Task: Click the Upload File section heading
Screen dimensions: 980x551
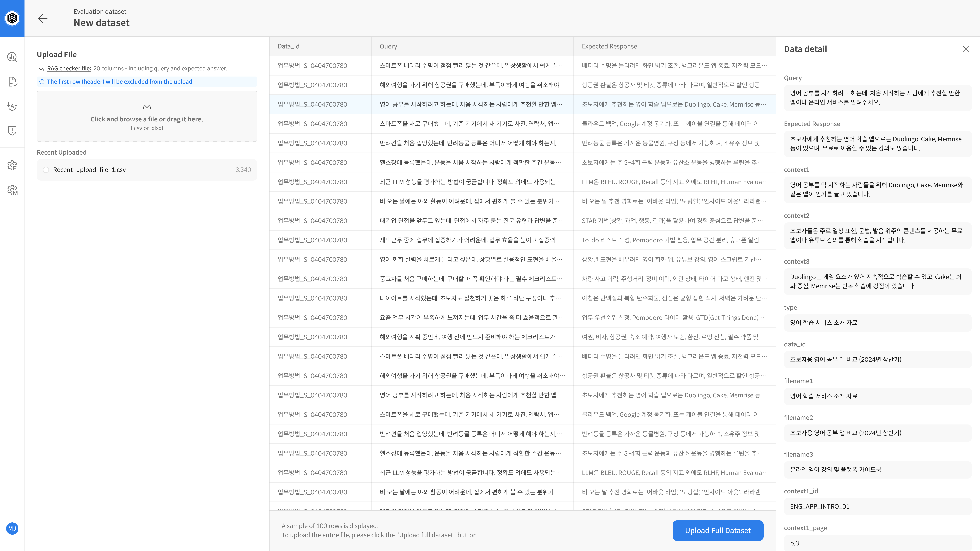Action: (57, 55)
